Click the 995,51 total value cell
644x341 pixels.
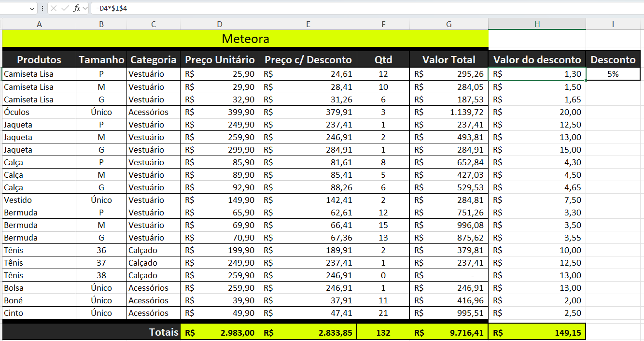pyautogui.click(x=449, y=313)
